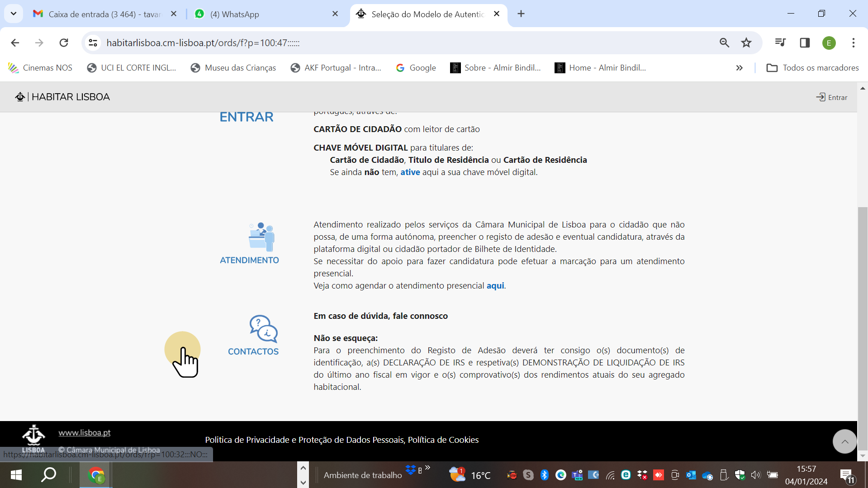
Task: Open the tab search dropdown arrow
Action: point(14,14)
